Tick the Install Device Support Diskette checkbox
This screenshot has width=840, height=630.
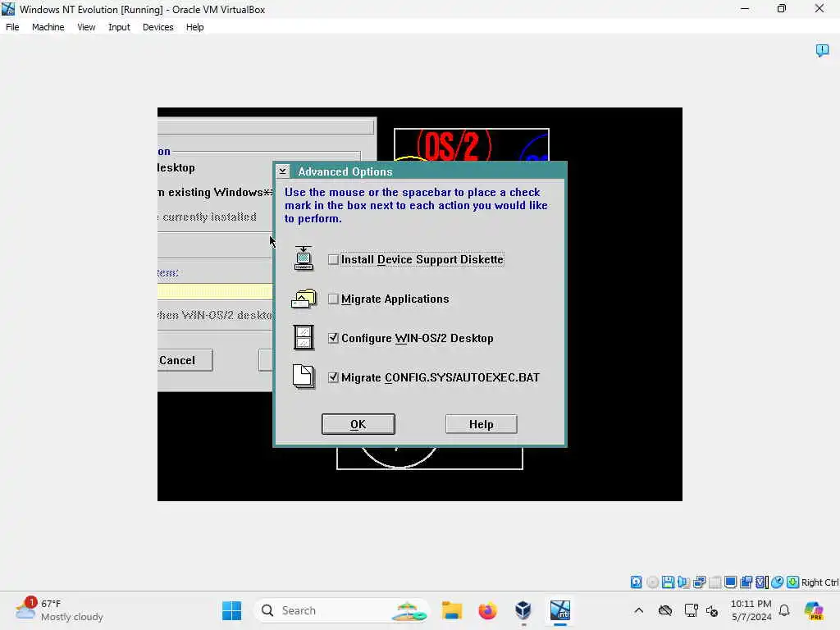click(x=333, y=260)
